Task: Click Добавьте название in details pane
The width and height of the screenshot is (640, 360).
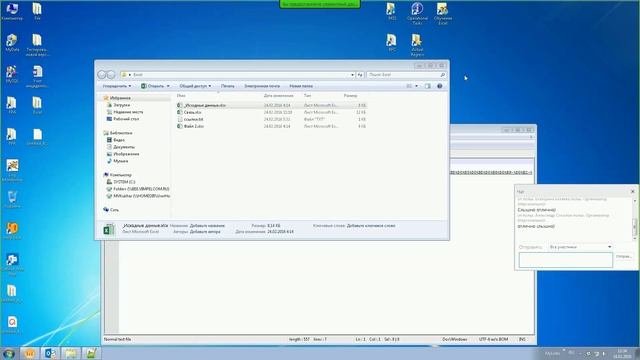Action: (207, 225)
